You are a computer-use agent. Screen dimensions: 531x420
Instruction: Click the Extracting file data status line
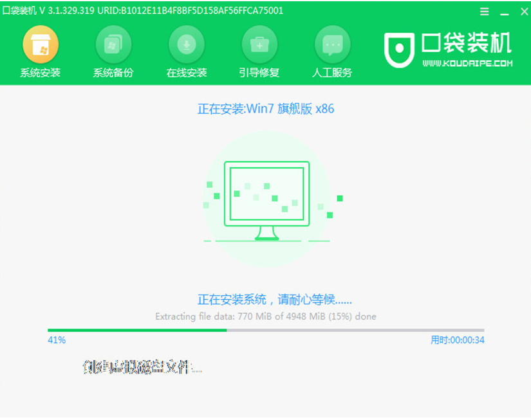[x=266, y=316]
